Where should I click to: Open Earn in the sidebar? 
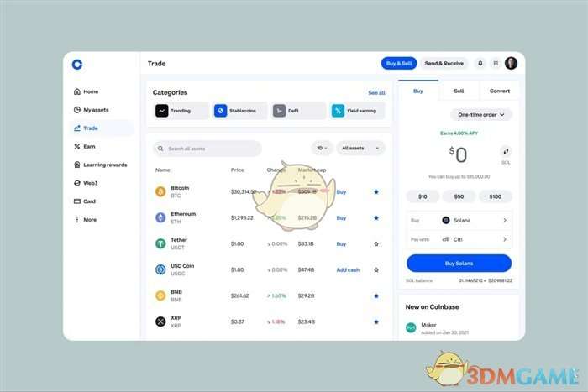tap(84, 147)
